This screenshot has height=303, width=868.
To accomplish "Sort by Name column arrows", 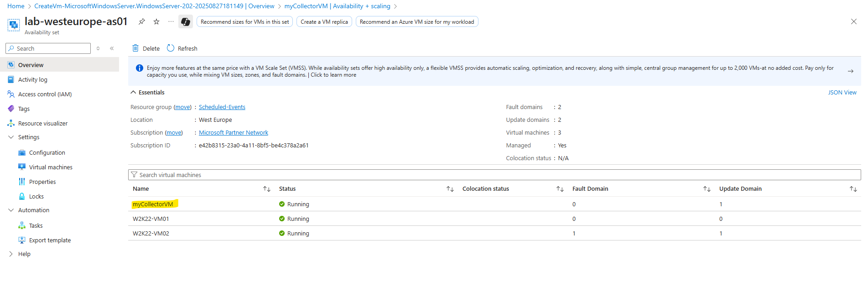I will pyautogui.click(x=267, y=189).
